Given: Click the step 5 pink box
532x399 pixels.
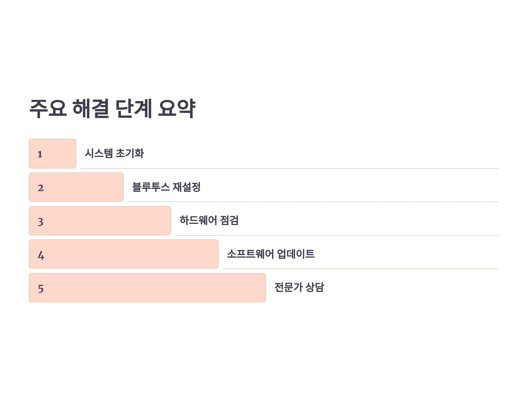Looking at the screenshot, I should (x=147, y=288).
